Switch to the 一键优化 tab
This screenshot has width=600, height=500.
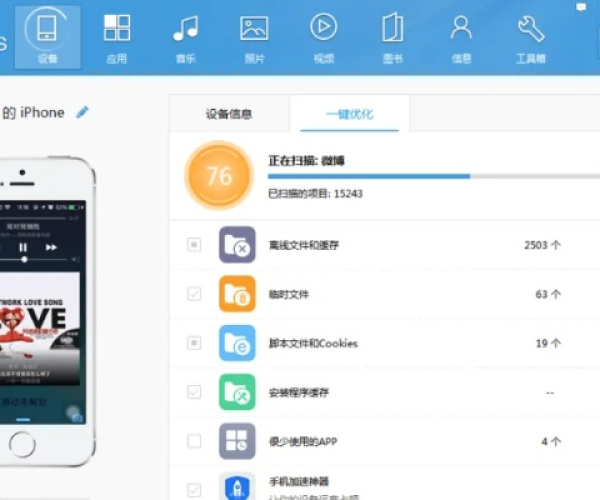(350, 114)
